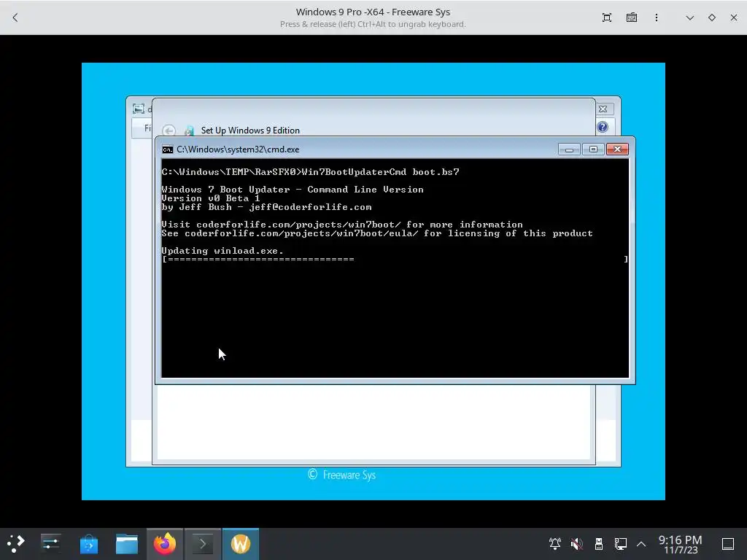
Task: Click the 'by Jeff Bush' email line
Action: click(x=266, y=207)
